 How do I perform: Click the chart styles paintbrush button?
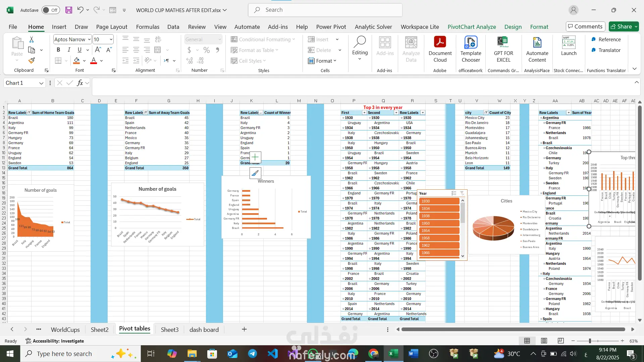point(255,173)
